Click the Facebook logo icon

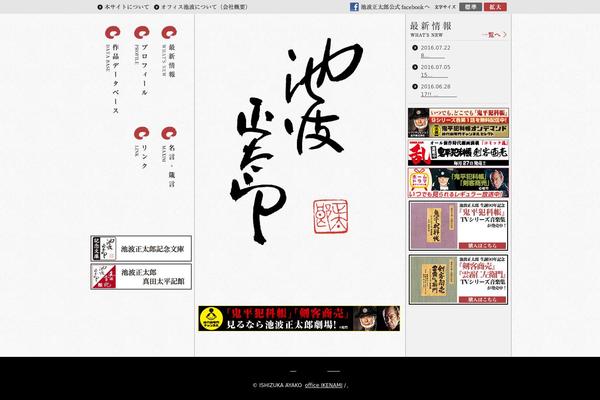(x=354, y=7)
